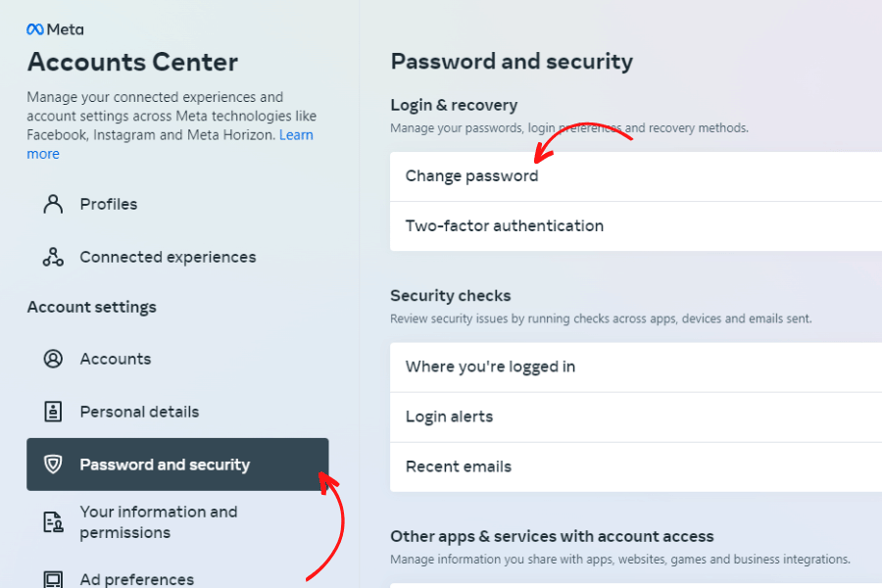The height and width of the screenshot is (588, 882).
Task: Select the Password and security shield icon
Action: coord(54,465)
